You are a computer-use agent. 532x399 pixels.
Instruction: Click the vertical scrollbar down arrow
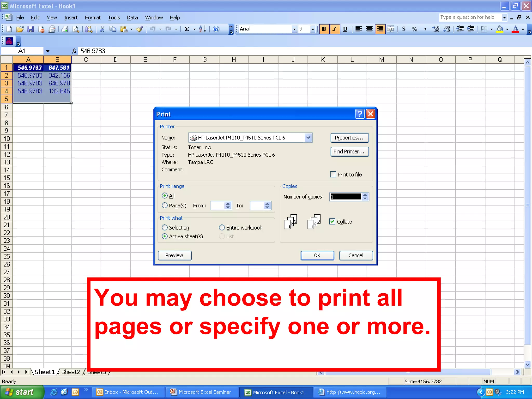point(527,364)
